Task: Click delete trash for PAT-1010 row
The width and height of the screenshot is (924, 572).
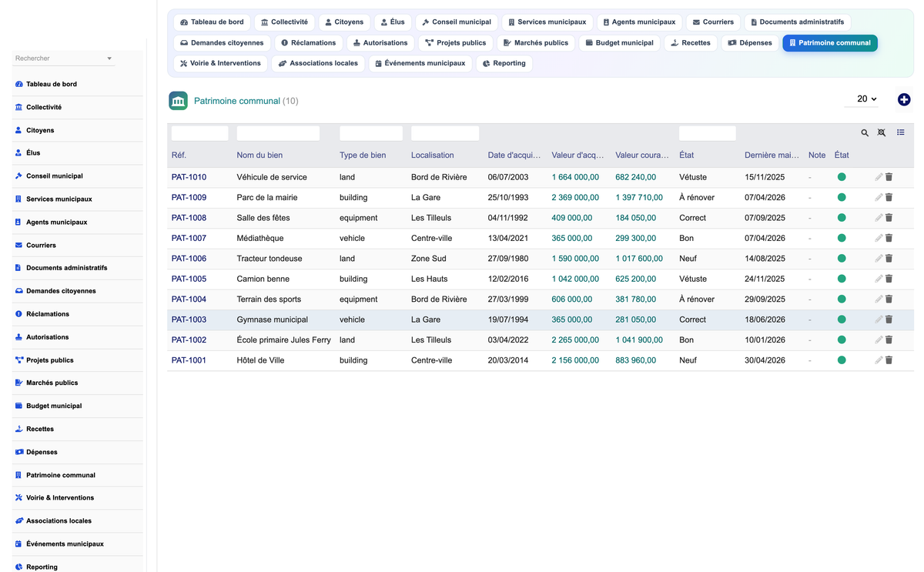Action: coord(889,177)
